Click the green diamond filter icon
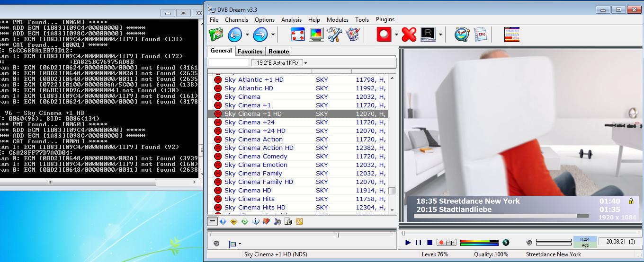Image resolution: width=644 pixels, height=262 pixels. (245, 221)
